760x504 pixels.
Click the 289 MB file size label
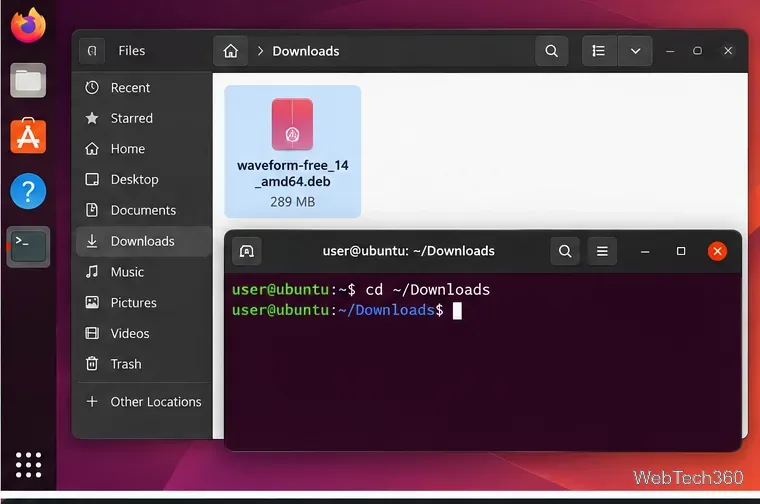[293, 202]
